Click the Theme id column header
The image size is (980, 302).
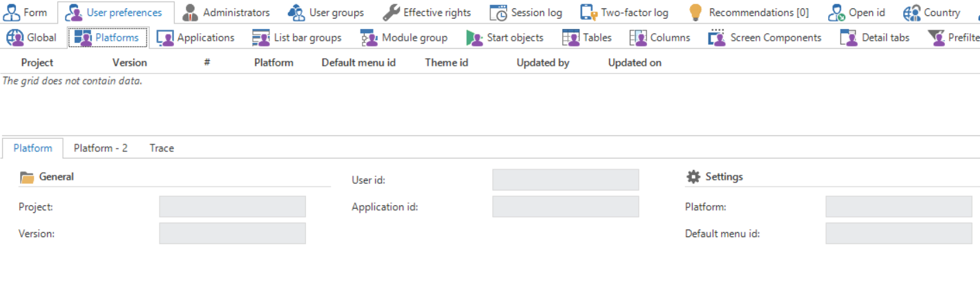pyautogui.click(x=446, y=63)
